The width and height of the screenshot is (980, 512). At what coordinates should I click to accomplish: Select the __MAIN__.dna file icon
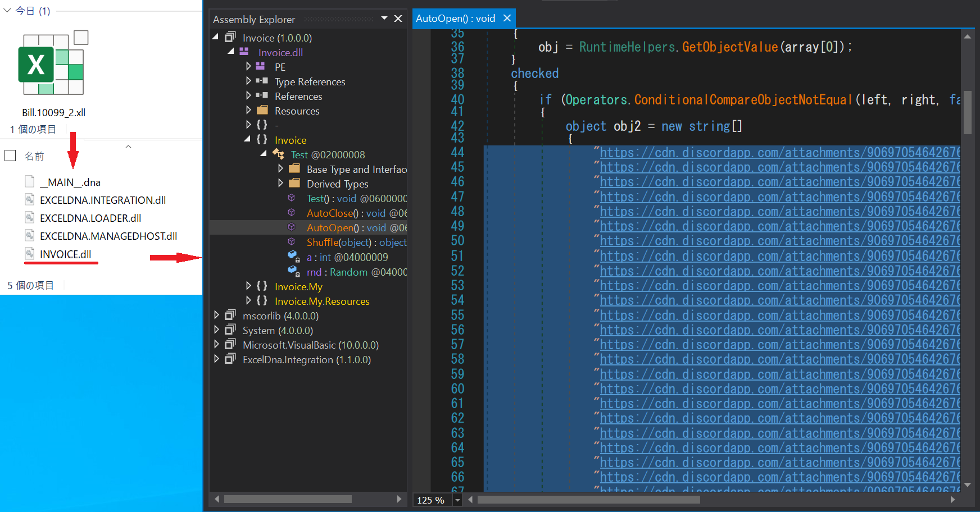30,182
